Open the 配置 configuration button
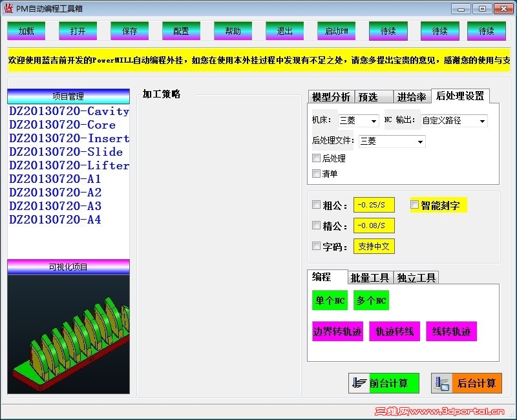 [181, 31]
